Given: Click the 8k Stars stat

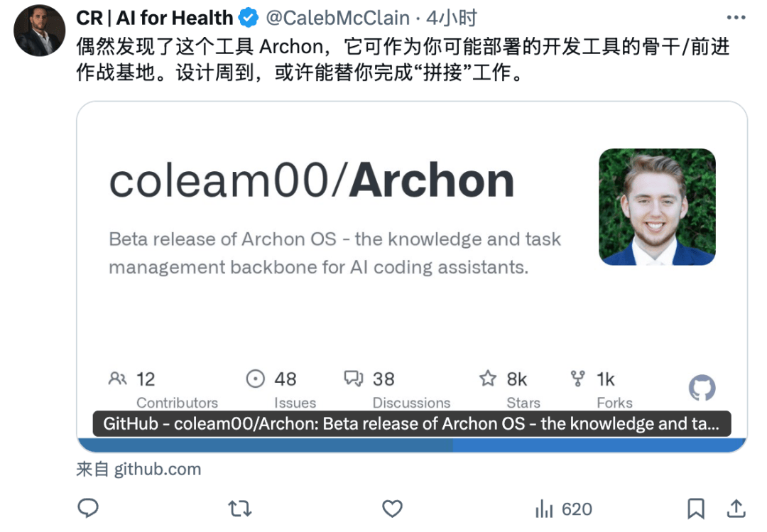Looking at the screenshot, I should point(508,389).
